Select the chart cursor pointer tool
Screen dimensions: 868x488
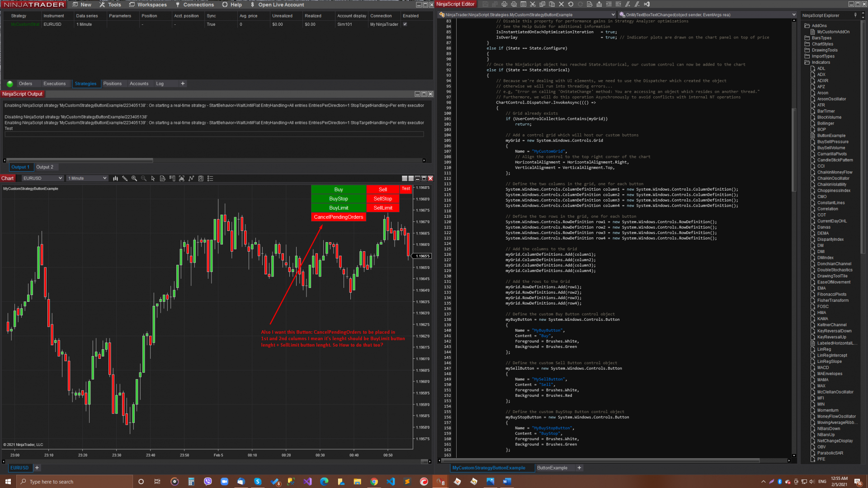(x=153, y=178)
